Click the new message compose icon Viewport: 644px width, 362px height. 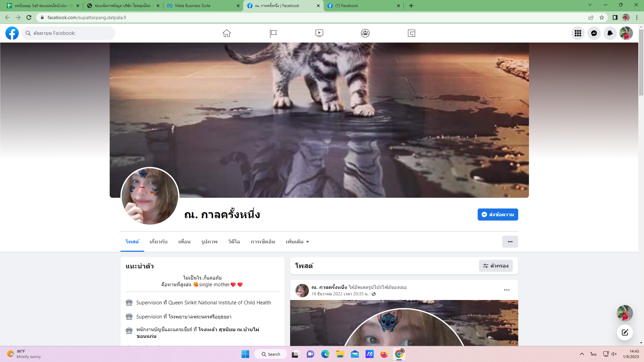625,333
